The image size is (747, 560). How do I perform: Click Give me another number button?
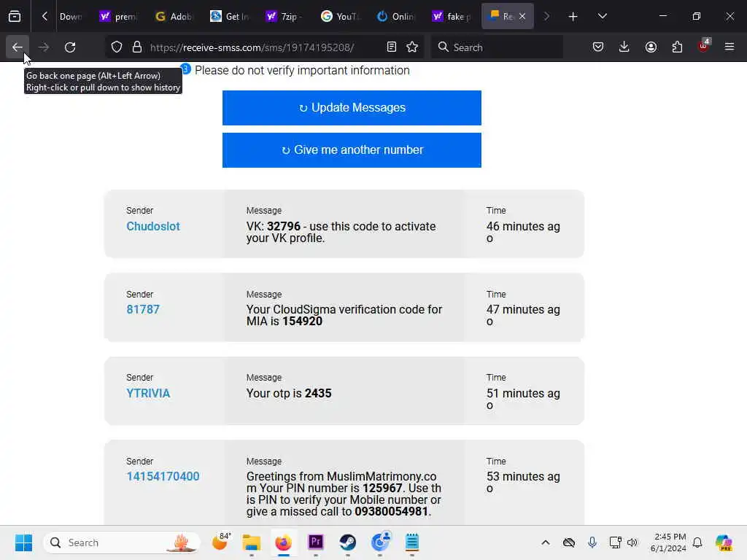(x=352, y=150)
